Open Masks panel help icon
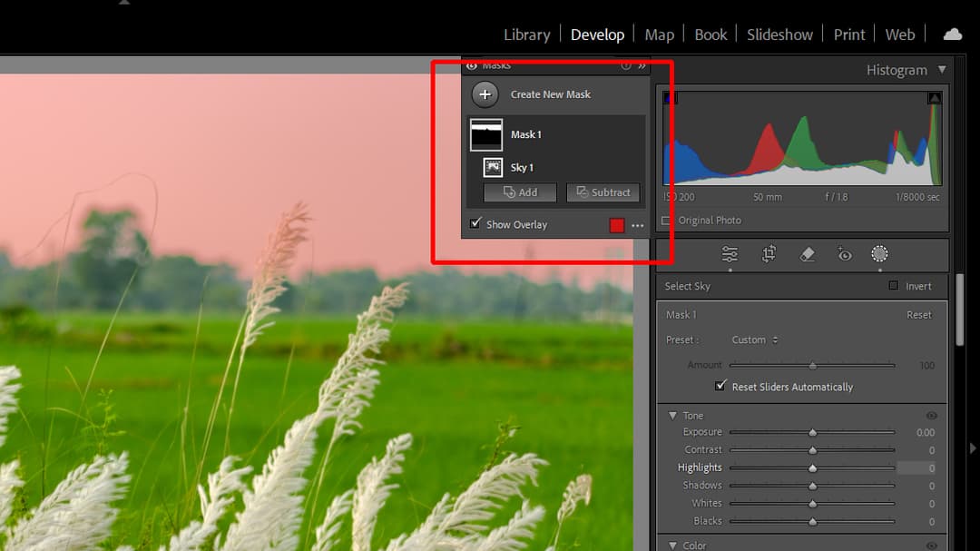The image size is (980, 551). coord(625,65)
